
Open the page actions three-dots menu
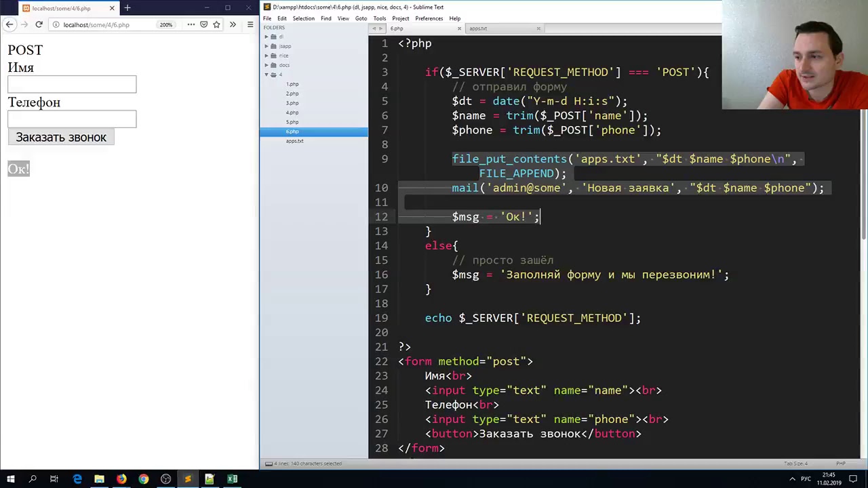[191, 24]
